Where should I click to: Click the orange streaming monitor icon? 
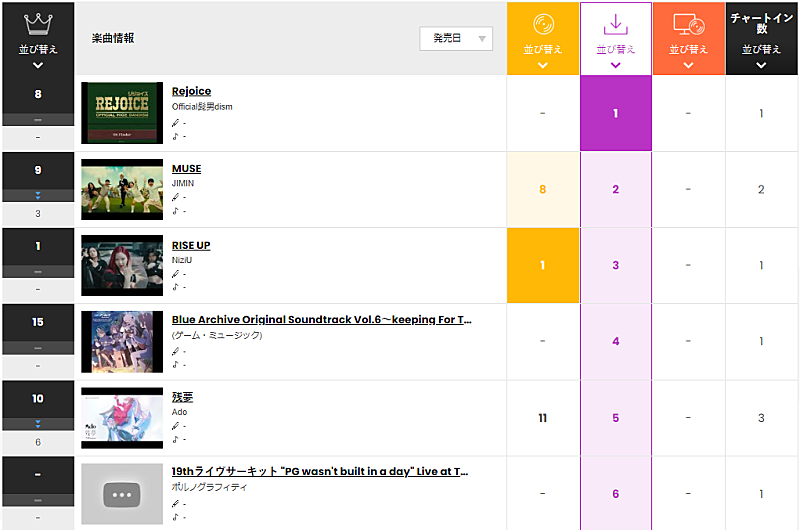[x=688, y=24]
